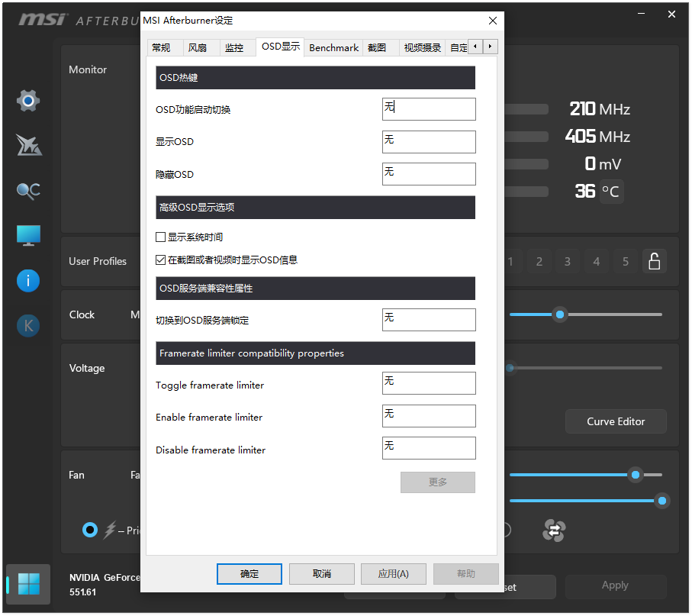
Task: Enable the 显示系统时间 checkbox
Action: (x=161, y=237)
